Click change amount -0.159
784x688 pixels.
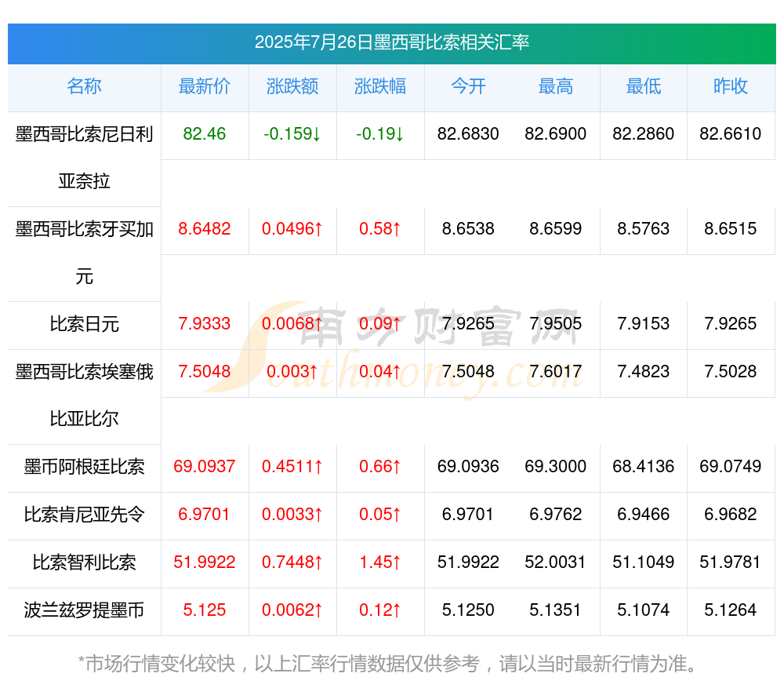tap(292, 134)
